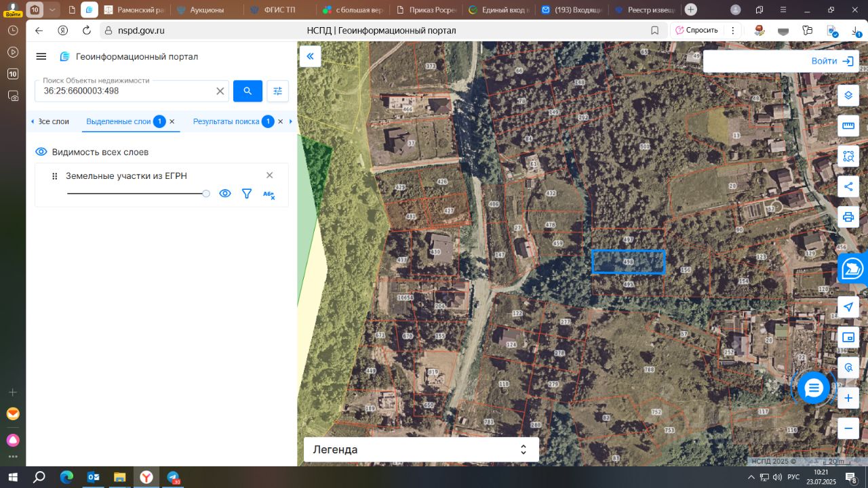This screenshot has height=488, width=868.
Task: Open Windows taskbar search
Action: point(39,478)
